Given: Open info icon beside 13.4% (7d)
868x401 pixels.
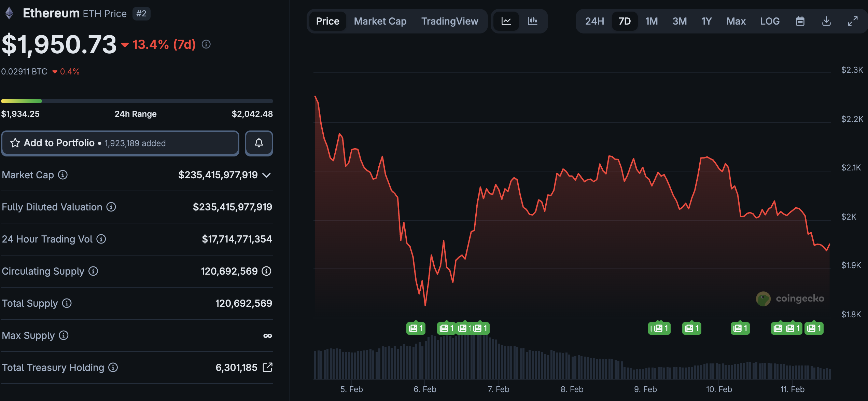Looking at the screenshot, I should coord(206,44).
